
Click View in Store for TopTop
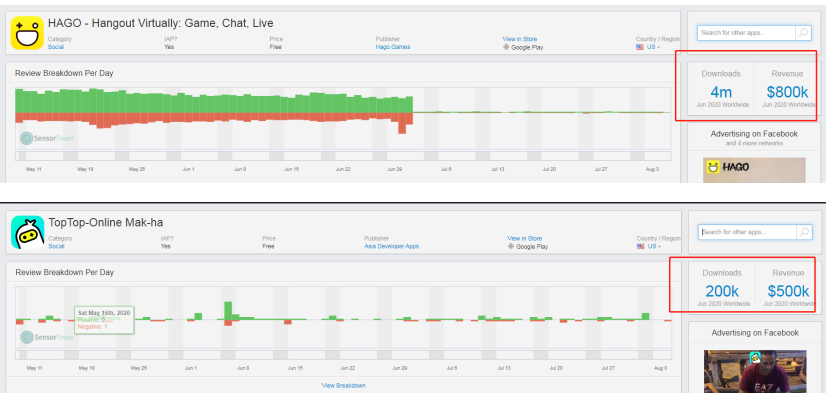(x=525, y=238)
